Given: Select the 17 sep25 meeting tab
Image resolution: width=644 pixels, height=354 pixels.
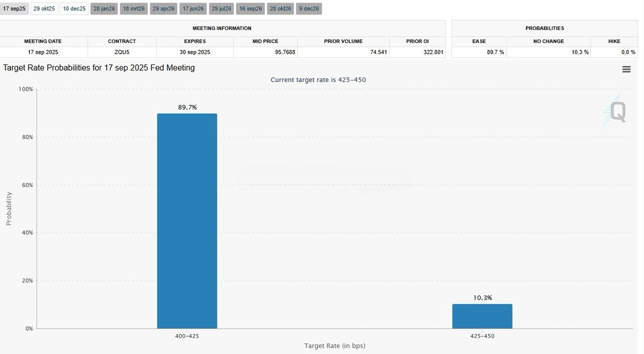Looking at the screenshot, I should [x=14, y=9].
